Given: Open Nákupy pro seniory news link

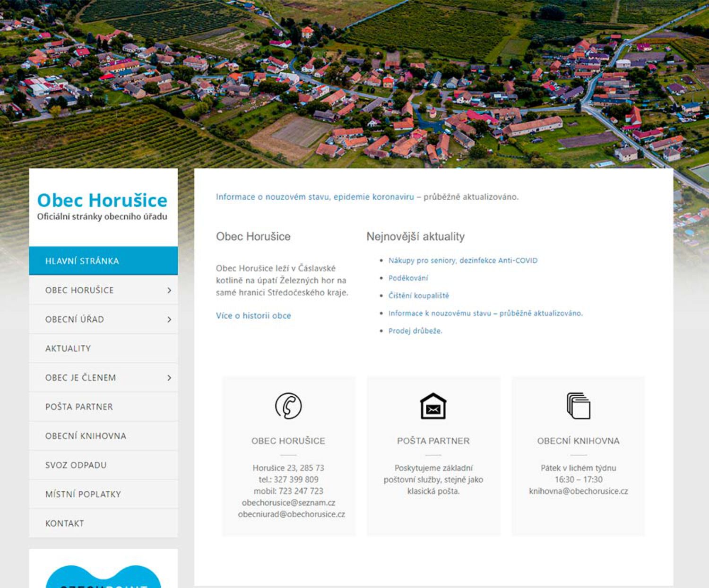Looking at the screenshot, I should (463, 260).
